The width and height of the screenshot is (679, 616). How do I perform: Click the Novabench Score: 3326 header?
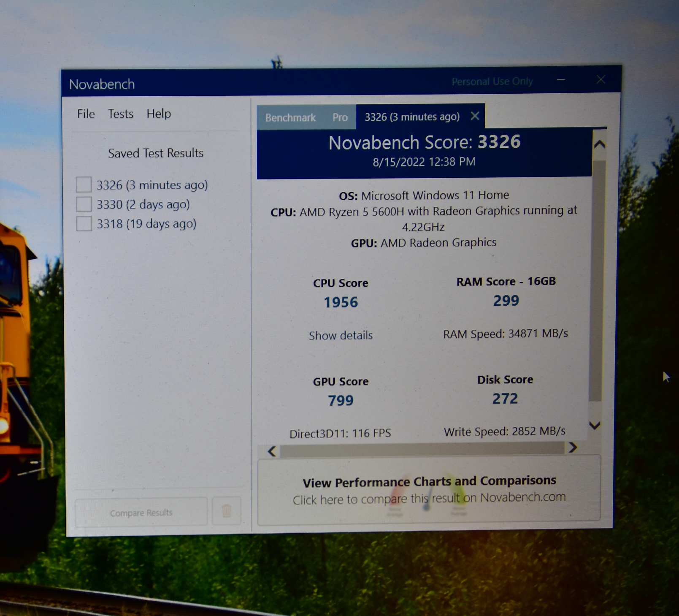[x=425, y=142]
